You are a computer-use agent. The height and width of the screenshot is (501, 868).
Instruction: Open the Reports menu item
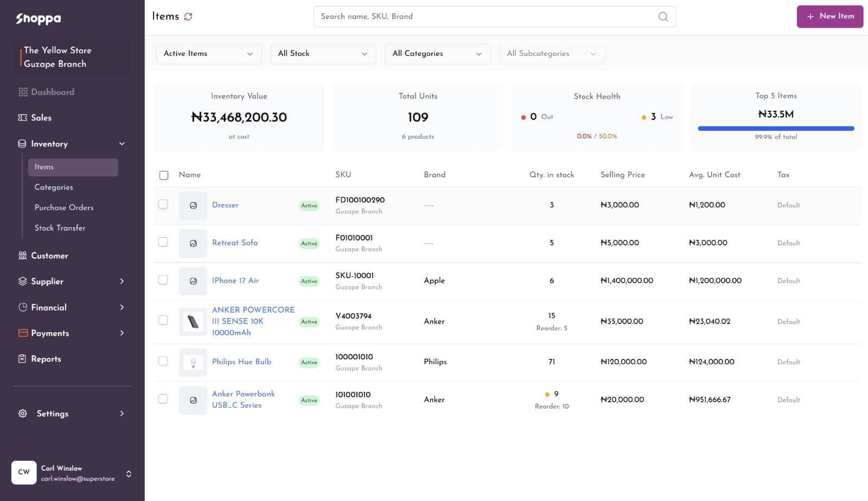[x=46, y=359]
